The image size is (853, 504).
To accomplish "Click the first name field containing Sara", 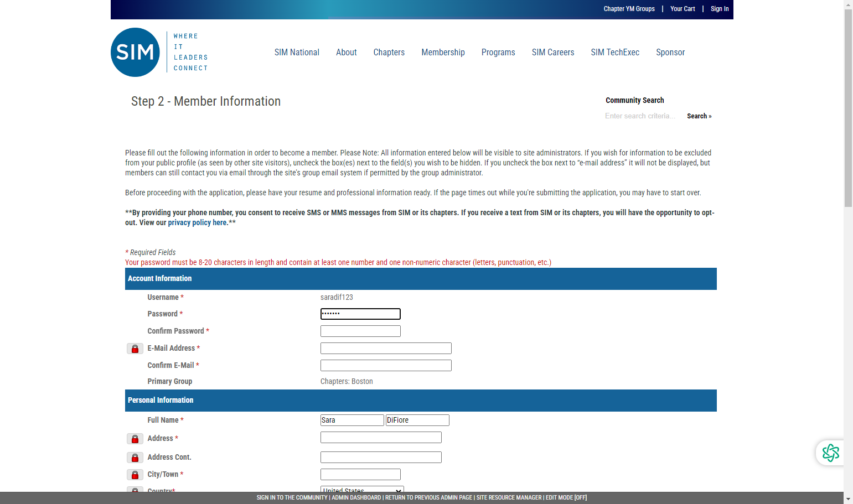I will (352, 420).
